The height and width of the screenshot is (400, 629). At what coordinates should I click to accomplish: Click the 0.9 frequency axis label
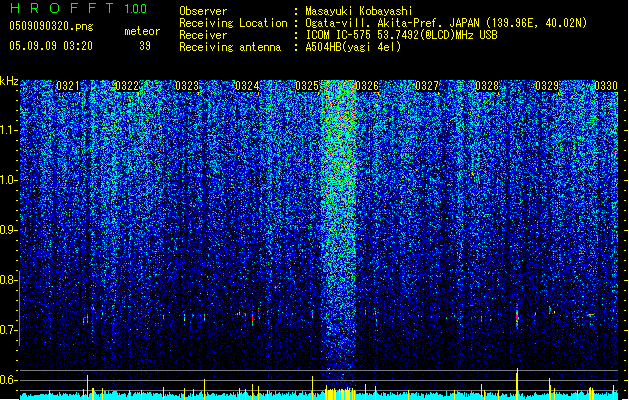pyautogui.click(x=8, y=230)
